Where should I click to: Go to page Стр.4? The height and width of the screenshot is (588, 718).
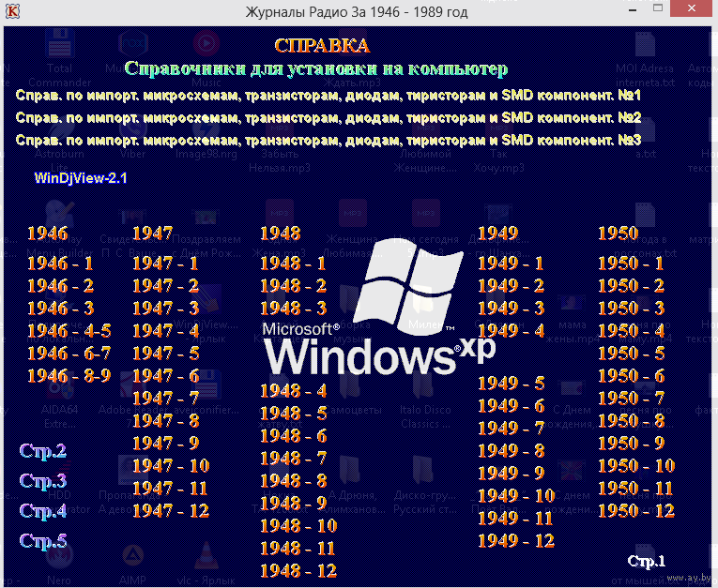pos(43,511)
